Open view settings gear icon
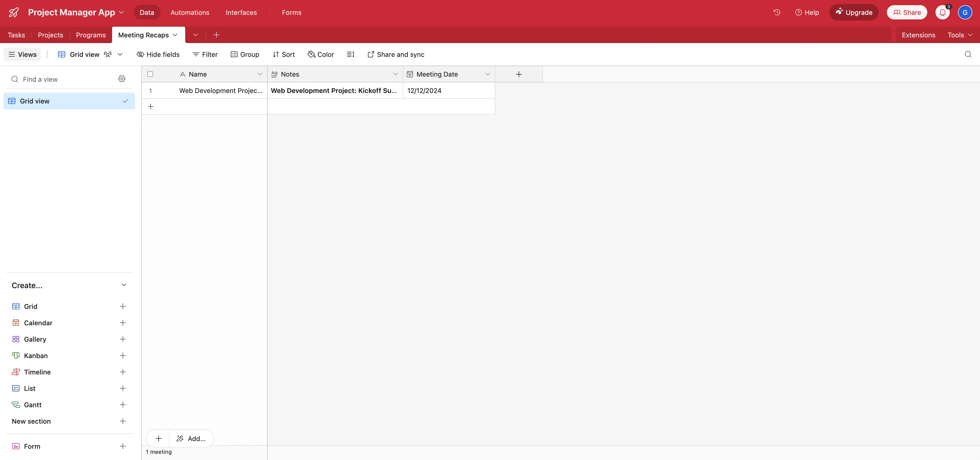 pos(122,79)
